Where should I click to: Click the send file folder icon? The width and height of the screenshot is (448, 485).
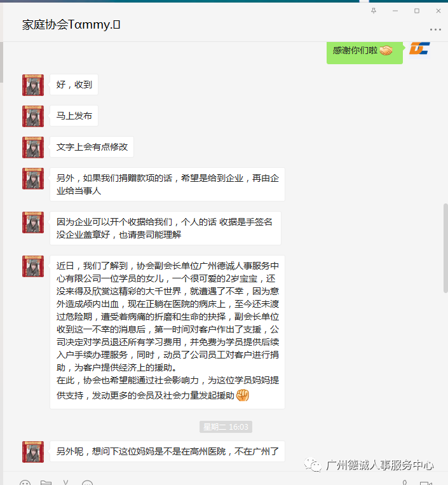tap(46, 482)
